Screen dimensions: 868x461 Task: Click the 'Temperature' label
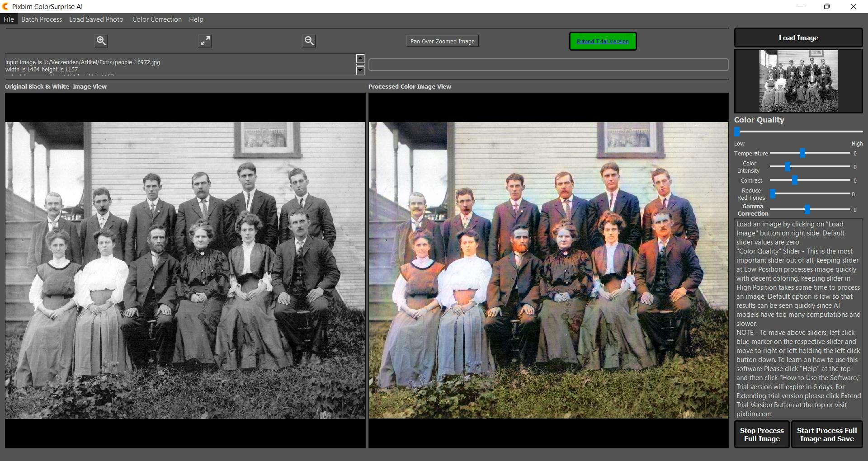[x=751, y=154]
